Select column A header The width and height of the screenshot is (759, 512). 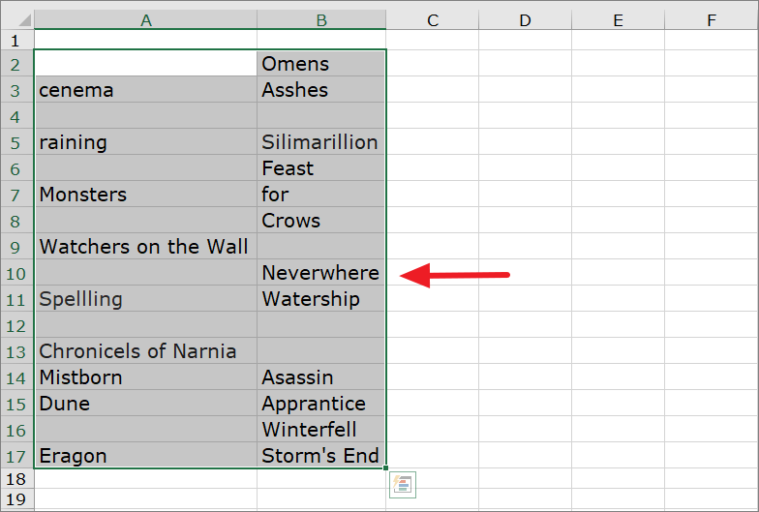[146, 20]
